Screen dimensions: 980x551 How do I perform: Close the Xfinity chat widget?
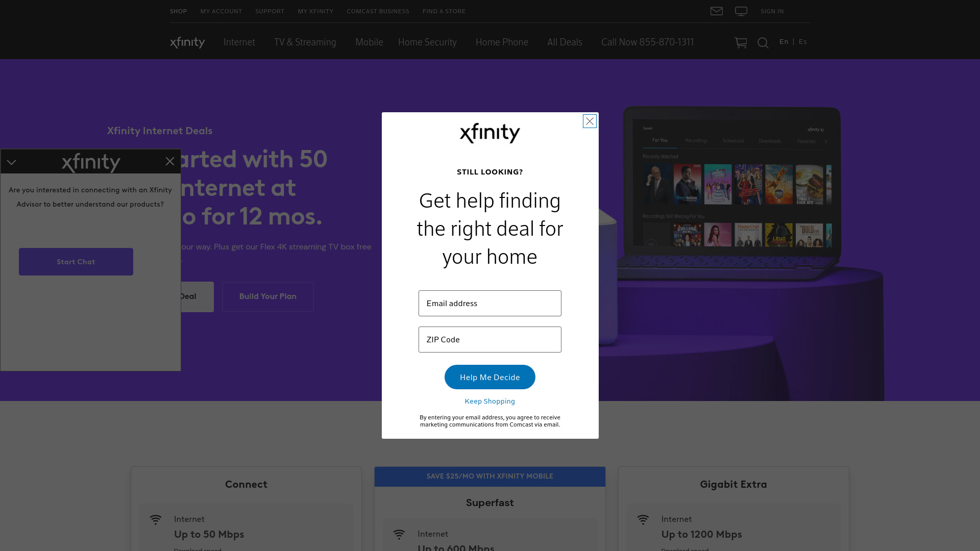pos(170,161)
